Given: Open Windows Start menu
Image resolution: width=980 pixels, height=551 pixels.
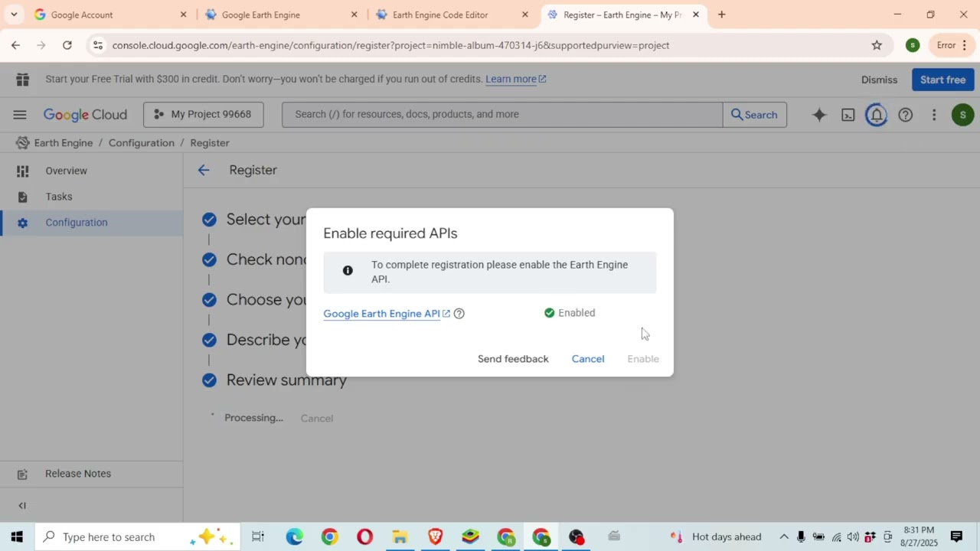Looking at the screenshot, I should click(x=17, y=536).
